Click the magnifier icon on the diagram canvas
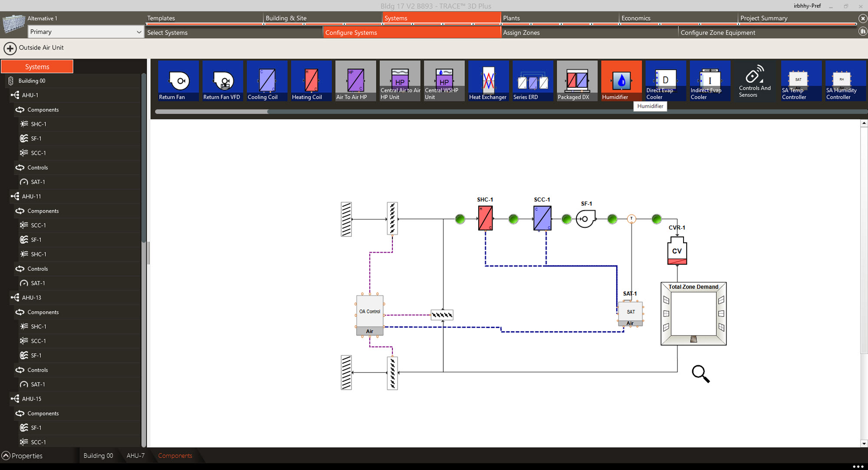Image resolution: width=868 pixels, height=470 pixels. pos(700,374)
